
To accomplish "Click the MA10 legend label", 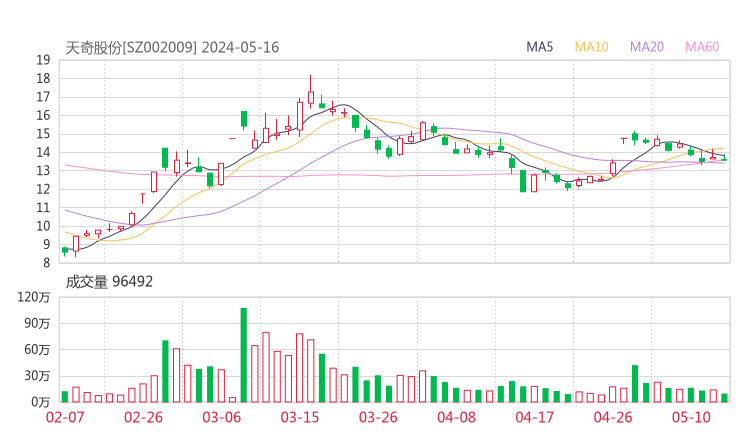I will (x=591, y=47).
